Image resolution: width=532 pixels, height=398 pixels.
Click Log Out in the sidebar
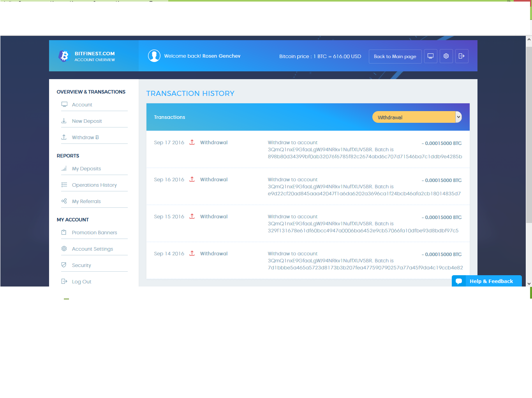pyautogui.click(x=81, y=282)
